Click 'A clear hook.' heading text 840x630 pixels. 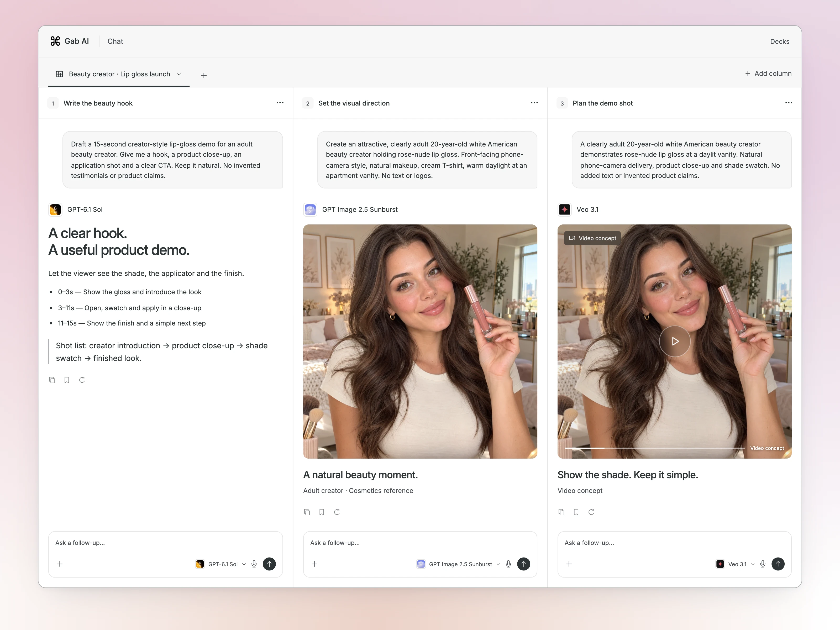(x=88, y=233)
